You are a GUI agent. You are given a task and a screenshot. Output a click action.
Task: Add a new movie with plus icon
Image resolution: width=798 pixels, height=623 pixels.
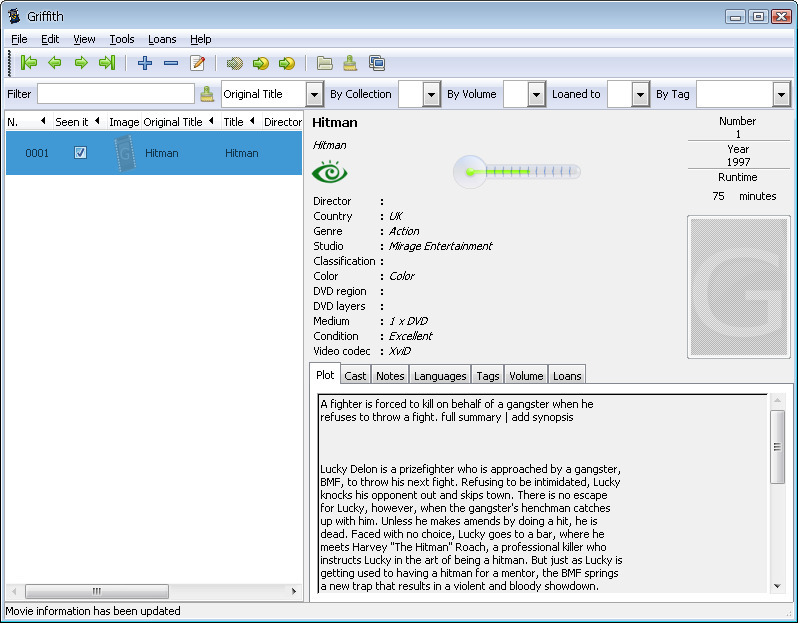tap(145, 63)
